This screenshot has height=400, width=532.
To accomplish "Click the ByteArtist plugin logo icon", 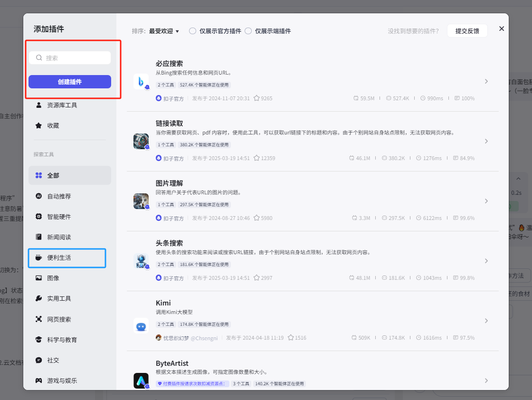I will 141,381.
